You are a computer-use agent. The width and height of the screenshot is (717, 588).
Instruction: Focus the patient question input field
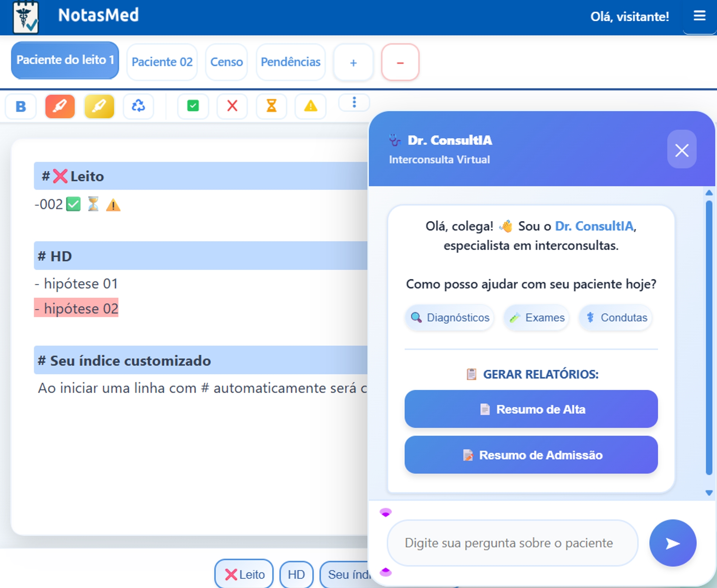pyautogui.click(x=512, y=543)
